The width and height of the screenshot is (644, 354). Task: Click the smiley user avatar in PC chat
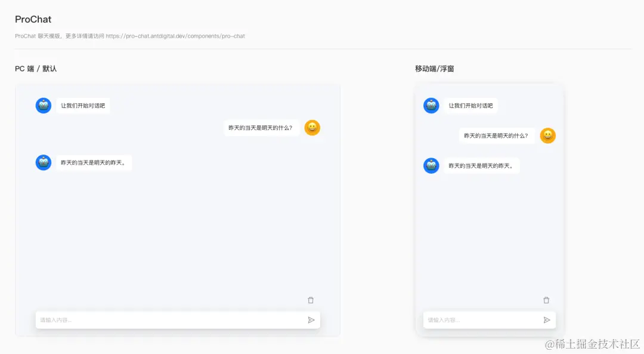click(x=312, y=128)
